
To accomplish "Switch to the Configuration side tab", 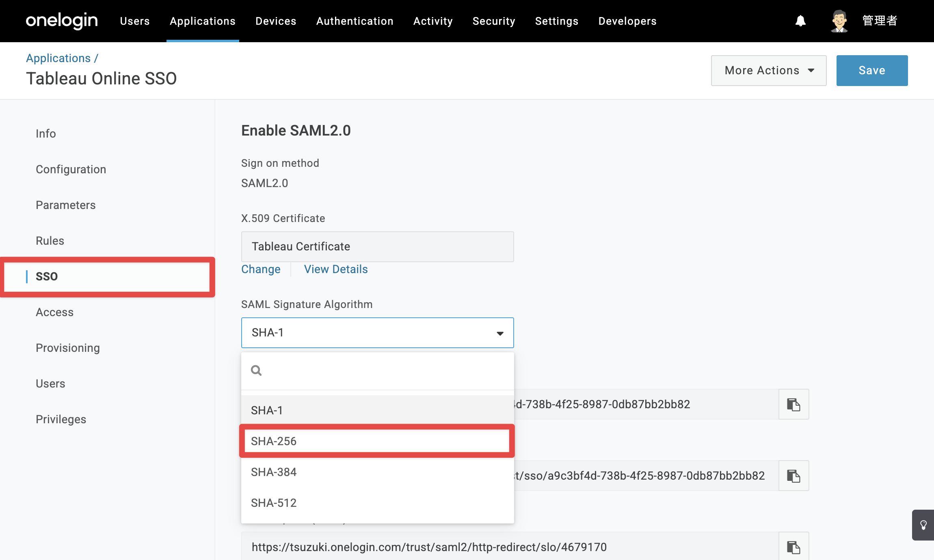I will pos(71,169).
